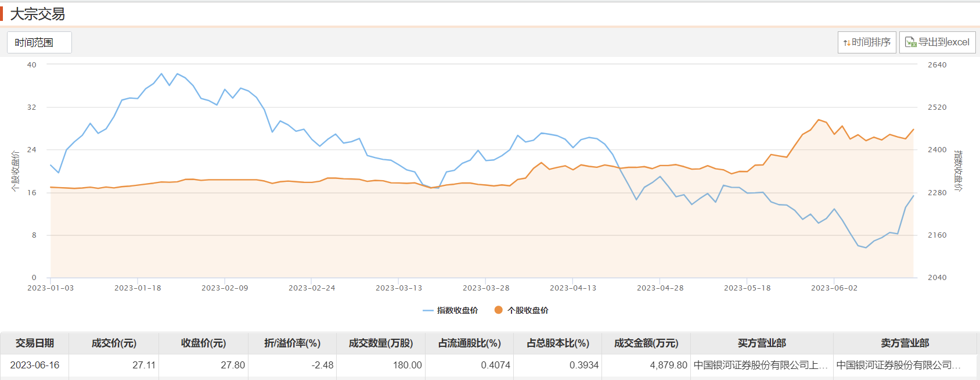
Task: Click buyer cell 中国银河证券股份有限公司上…
Action: click(762, 365)
